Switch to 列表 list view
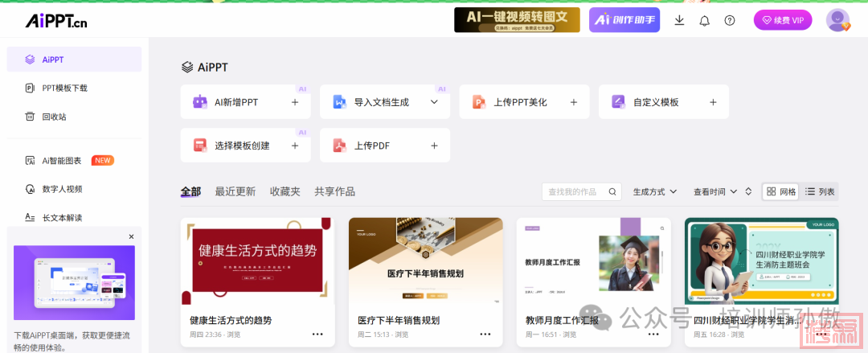 820,191
